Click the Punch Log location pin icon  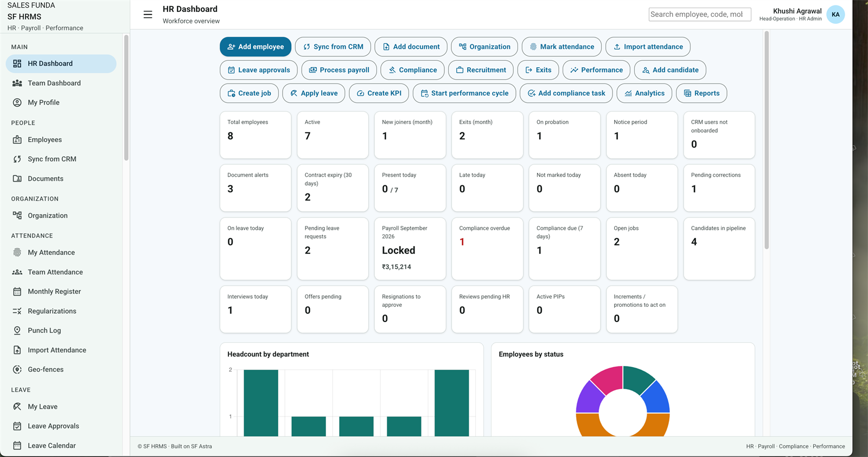(x=17, y=331)
